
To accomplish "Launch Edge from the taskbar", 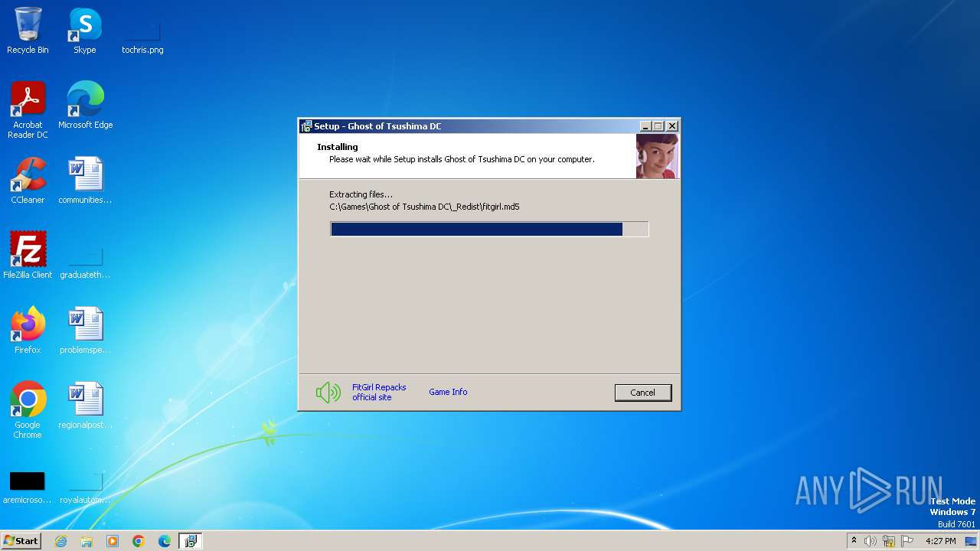I will click(x=165, y=541).
